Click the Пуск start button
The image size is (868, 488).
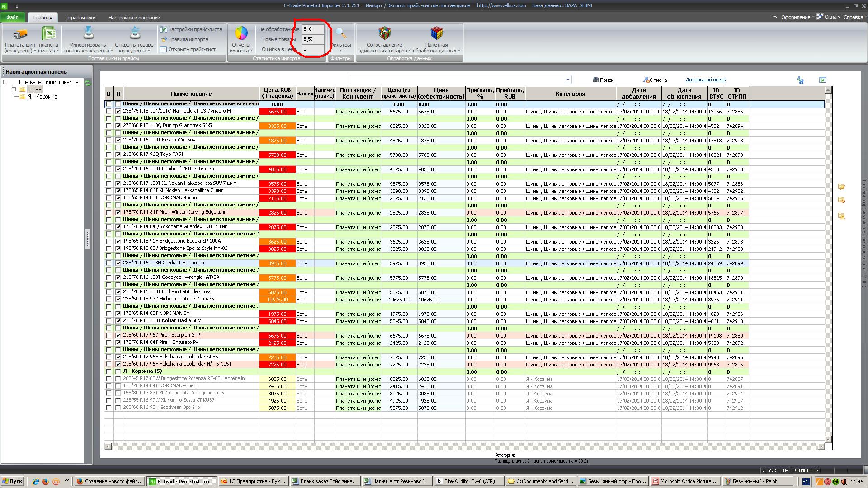click(x=12, y=482)
